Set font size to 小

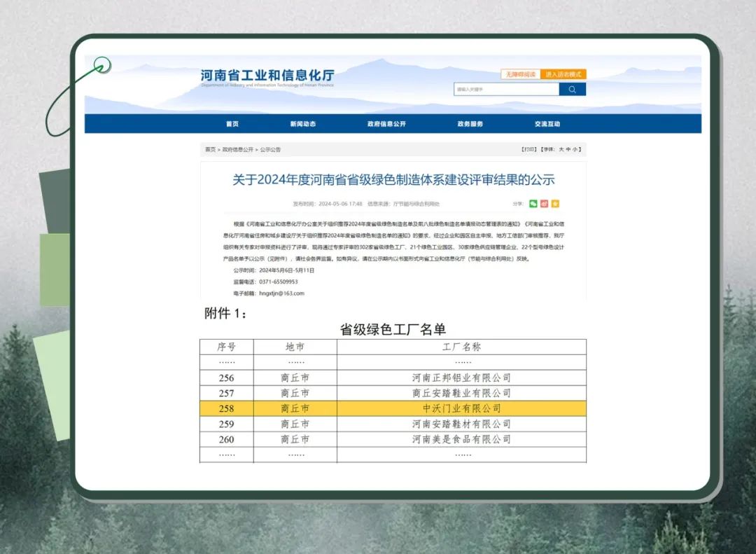coord(575,150)
